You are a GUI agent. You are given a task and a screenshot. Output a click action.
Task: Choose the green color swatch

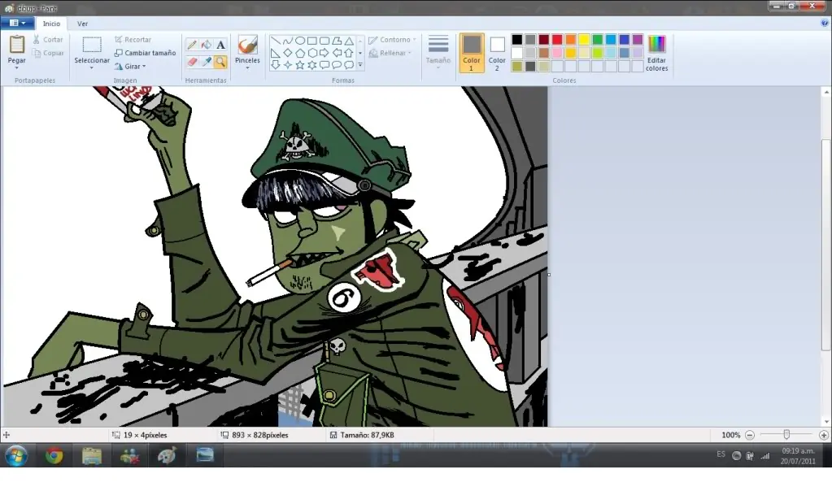[x=598, y=39]
